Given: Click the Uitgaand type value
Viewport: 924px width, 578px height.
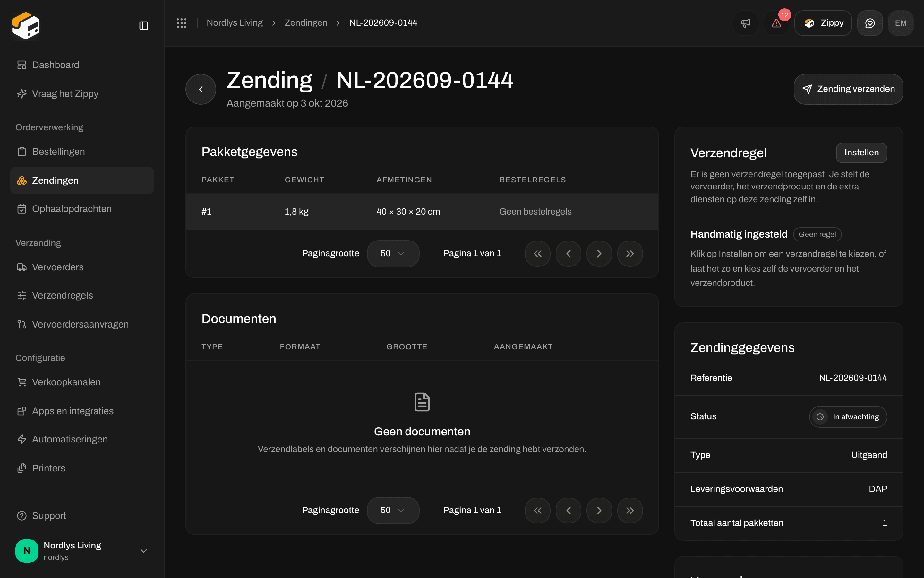Looking at the screenshot, I should [869, 455].
